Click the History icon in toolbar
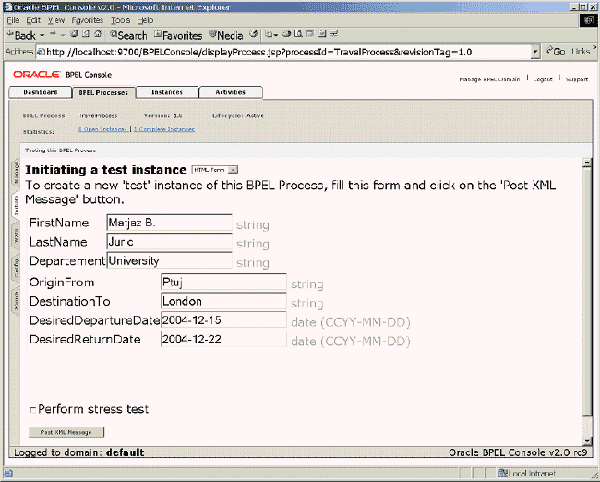 (253, 34)
